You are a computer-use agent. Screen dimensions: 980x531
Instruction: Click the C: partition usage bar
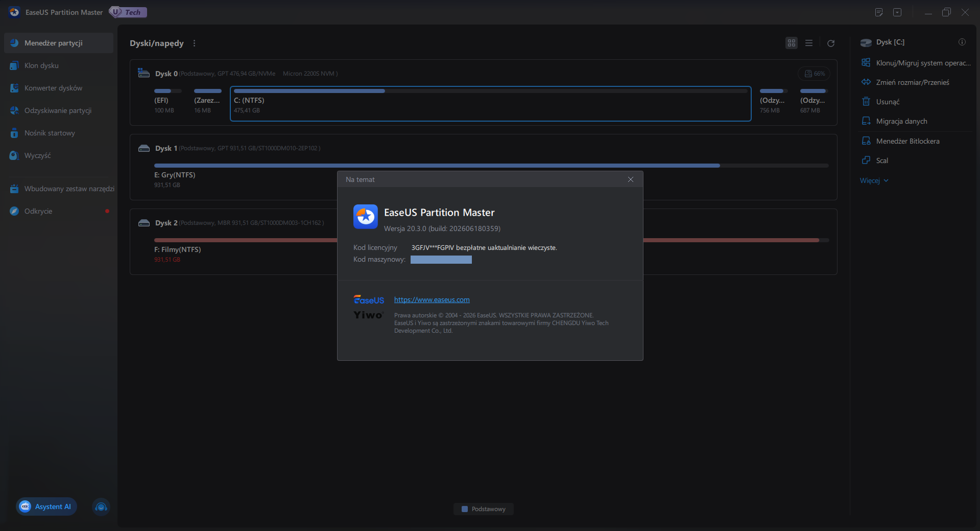pos(491,91)
